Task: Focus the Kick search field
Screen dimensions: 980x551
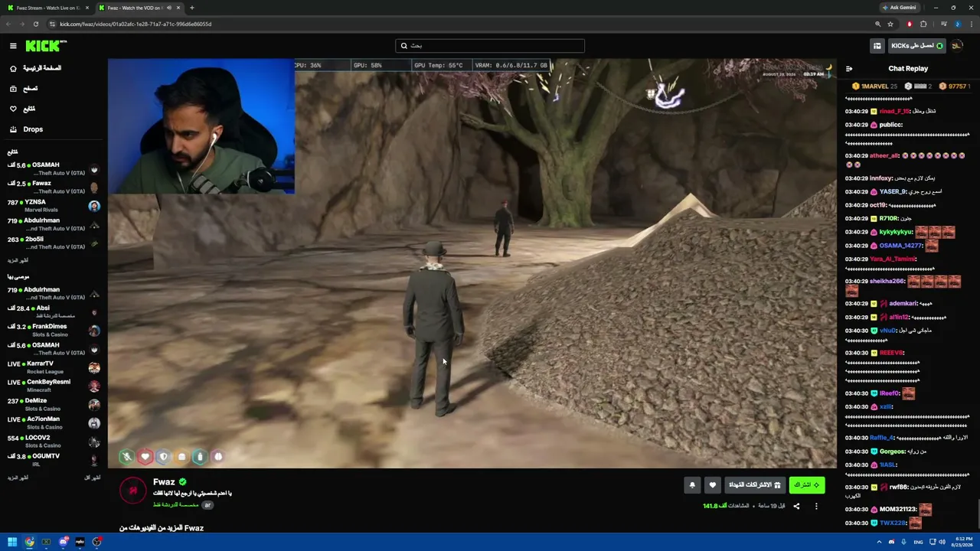Action: tap(490, 46)
